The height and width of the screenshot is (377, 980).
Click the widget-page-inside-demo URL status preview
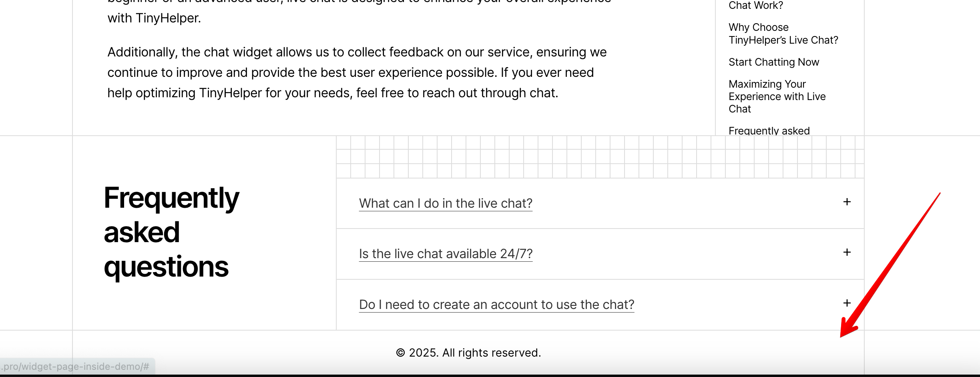click(x=76, y=366)
